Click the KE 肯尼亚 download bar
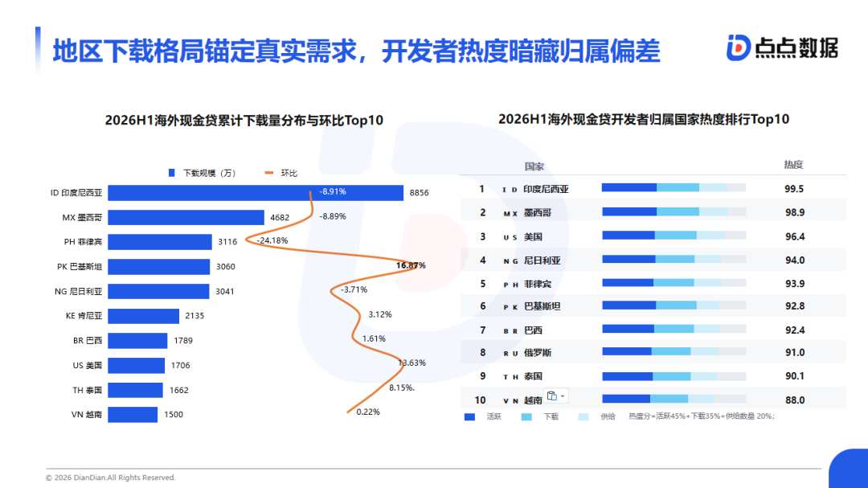This screenshot has width=868, height=488. point(143,316)
